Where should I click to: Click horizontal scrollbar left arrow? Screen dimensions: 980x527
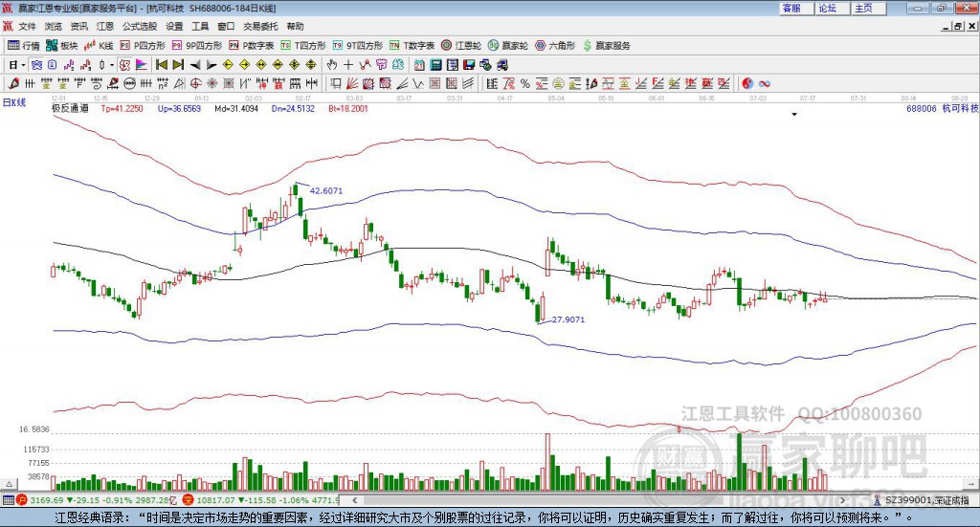coord(355,500)
